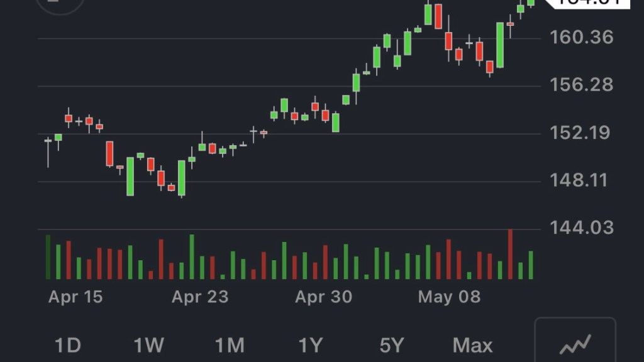Choose the 1M time range
The height and width of the screenshot is (362, 644).
[230, 345]
